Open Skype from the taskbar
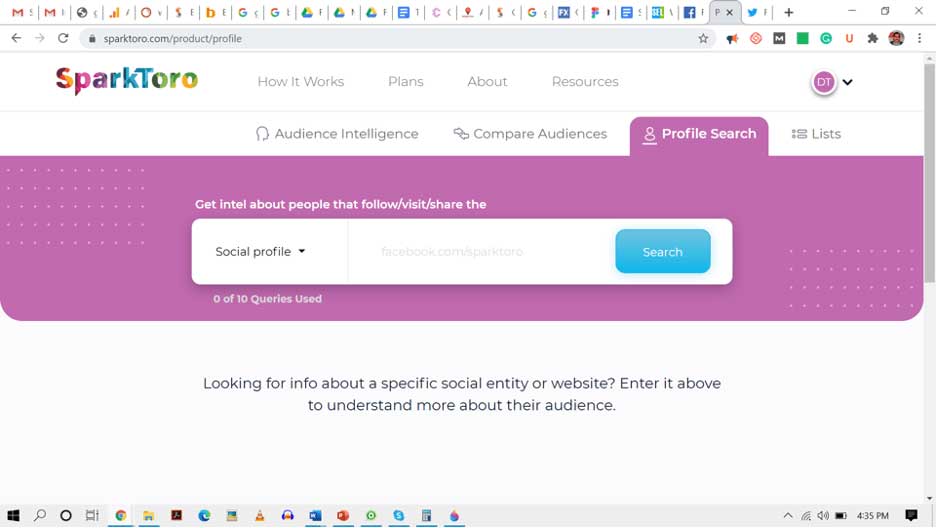 (x=399, y=516)
